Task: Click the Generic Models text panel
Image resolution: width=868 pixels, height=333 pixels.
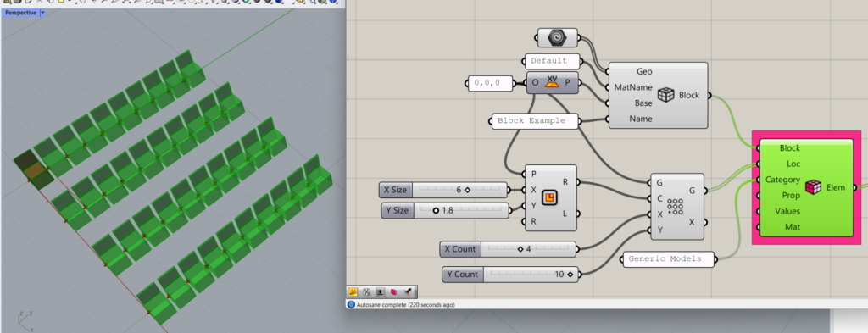Action: 668,259
